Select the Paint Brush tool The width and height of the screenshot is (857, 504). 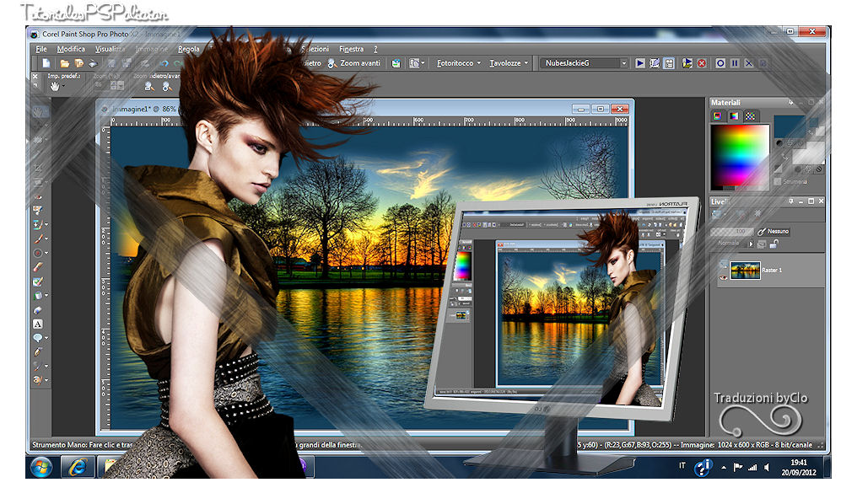pyautogui.click(x=38, y=239)
